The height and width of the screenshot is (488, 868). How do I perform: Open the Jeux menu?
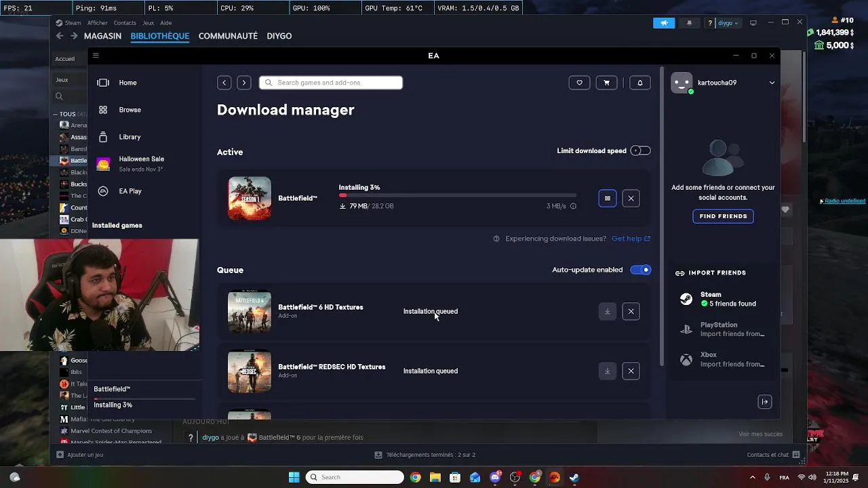point(149,23)
